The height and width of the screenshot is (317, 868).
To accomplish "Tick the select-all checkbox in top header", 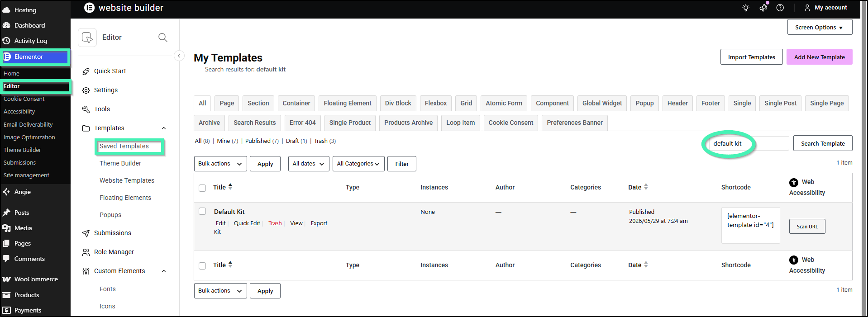I will pyautogui.click(x=202, y=188).
